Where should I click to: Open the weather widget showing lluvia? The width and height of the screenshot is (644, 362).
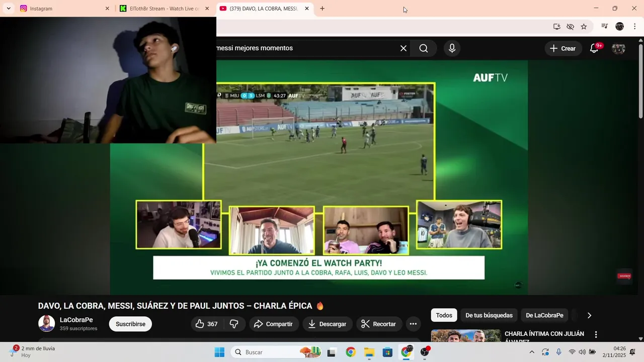click(x=33, y=351)
